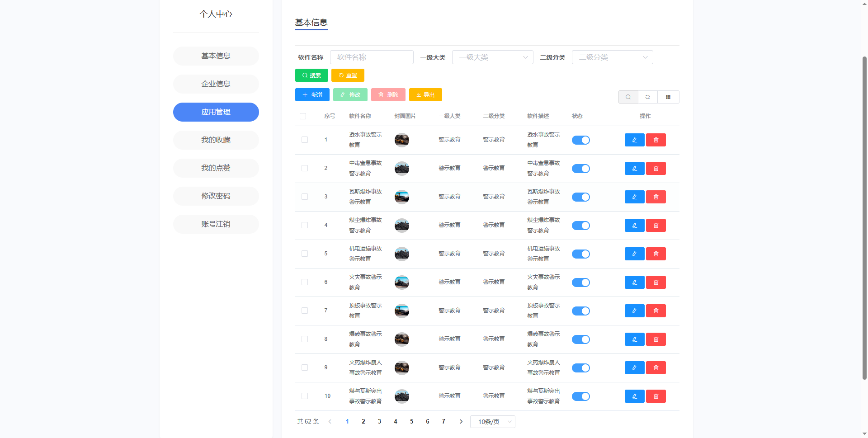Open 修改密码 sidebar item
The height and width of the screenshot is (438, 868).
click(216, 196)
